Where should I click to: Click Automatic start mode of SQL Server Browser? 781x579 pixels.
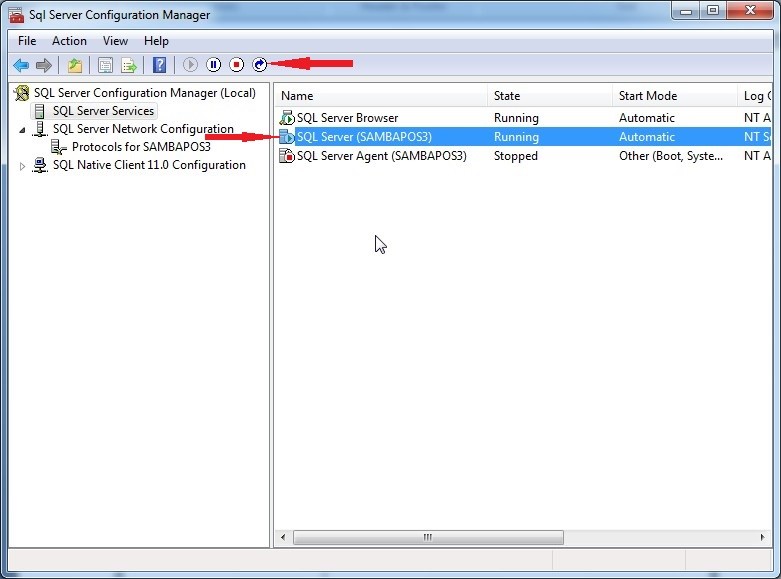click(647, 118)
